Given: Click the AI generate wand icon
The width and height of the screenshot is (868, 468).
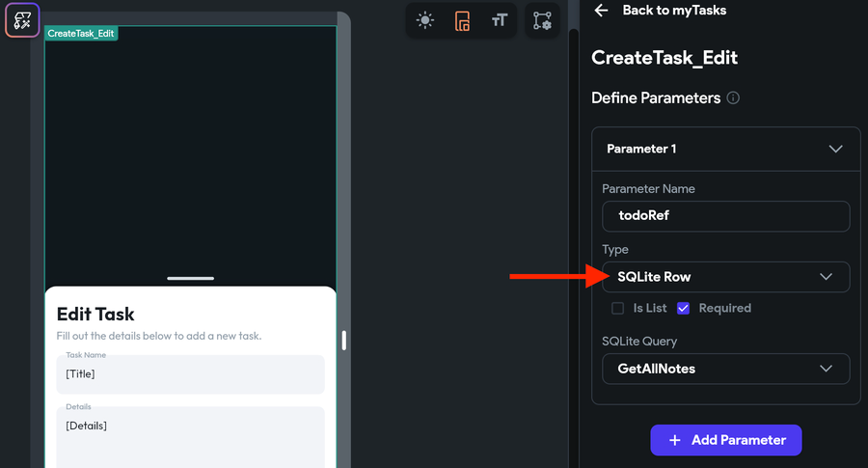Looking at the screenshot, I should 22,20.
